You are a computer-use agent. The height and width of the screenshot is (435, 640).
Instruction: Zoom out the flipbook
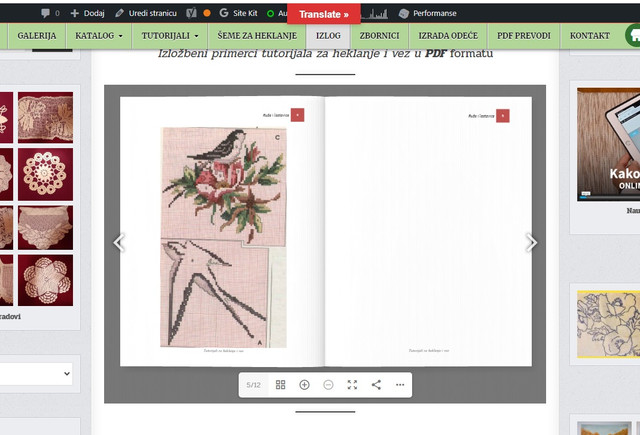coord(328,385)
